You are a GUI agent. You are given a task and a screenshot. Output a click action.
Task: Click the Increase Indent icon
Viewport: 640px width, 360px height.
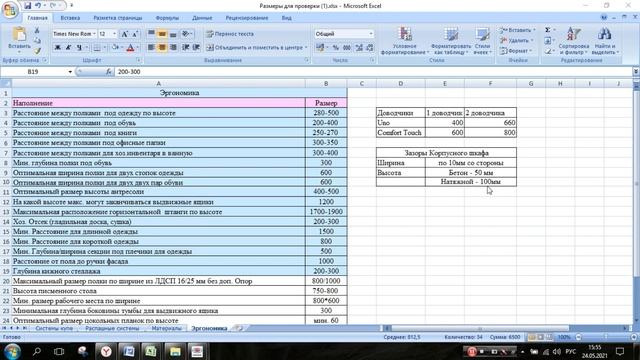click(x=196, y=48)
